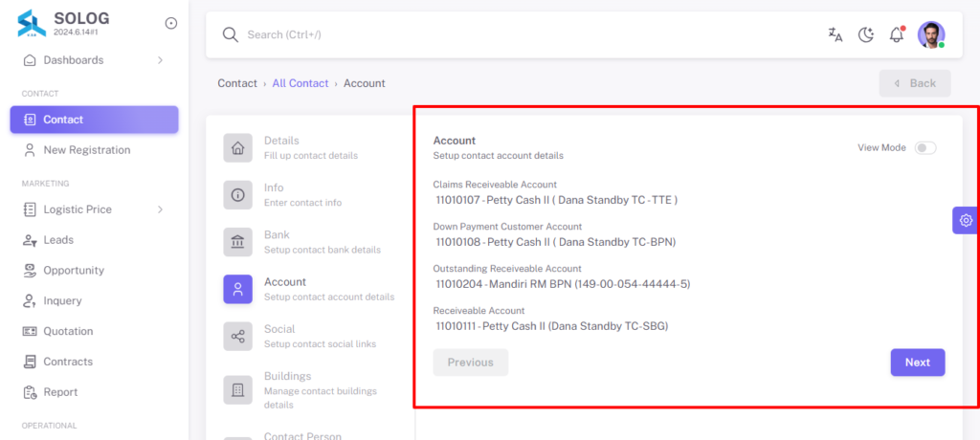Image resolution: width=980 pixels, height=440 pixels.
Task: Expand the Dashboards menu chevron
Action: 160,60
